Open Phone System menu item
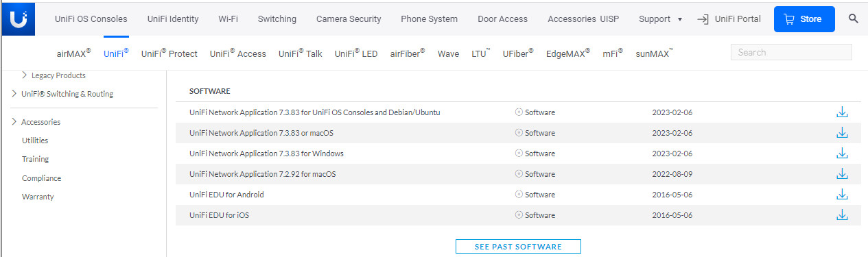The width and height of the screenshot is (868, 257). pyautogui.click(x=429, y=19)
